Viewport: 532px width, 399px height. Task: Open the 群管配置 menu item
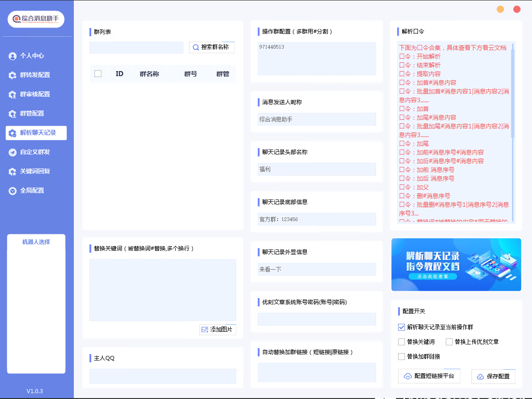click(x=32, y=114)
